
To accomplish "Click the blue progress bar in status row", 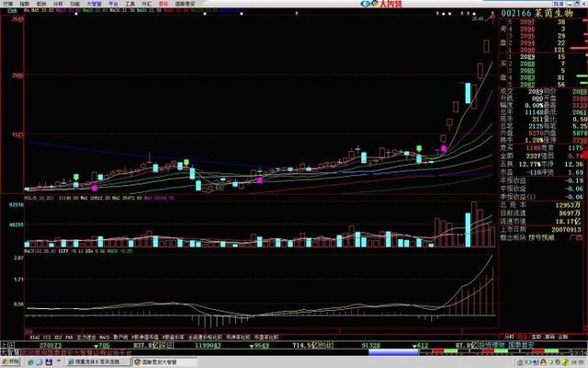I will (393, 352).
